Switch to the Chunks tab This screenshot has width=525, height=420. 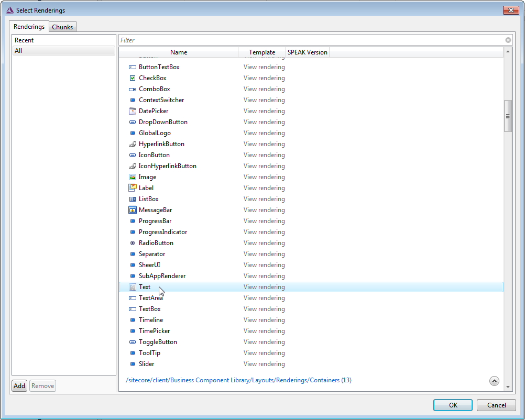click(62, 27)
